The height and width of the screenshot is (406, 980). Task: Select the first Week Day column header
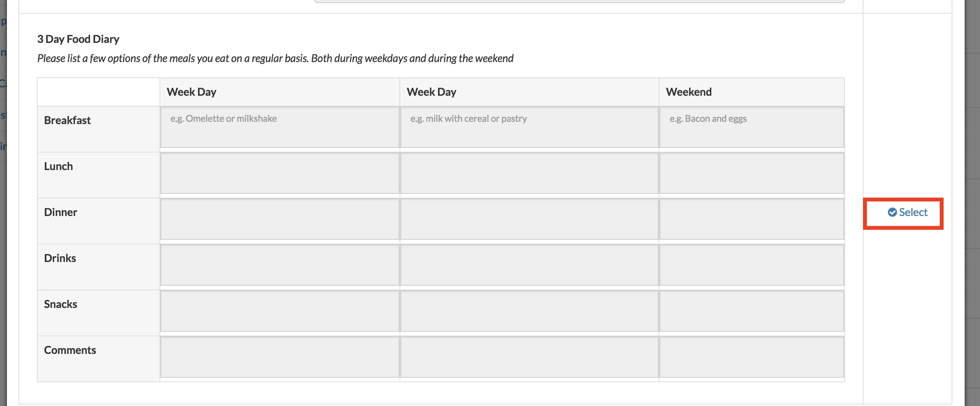pyautogui.click(x=191, y=92)
